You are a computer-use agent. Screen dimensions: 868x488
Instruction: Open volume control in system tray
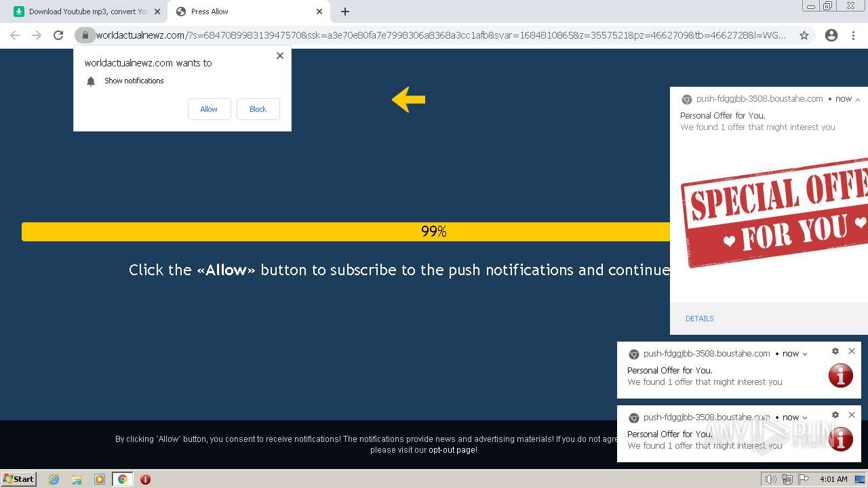tap(772, 479)
